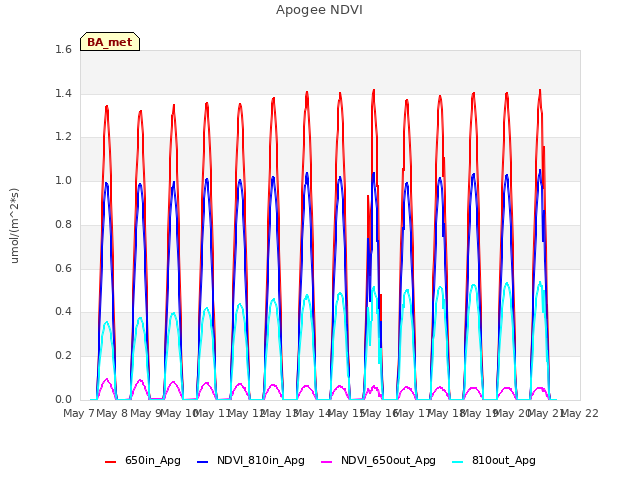This screenshot has width=640, height=480.
Task: Click the 1.0 y-axis tick label
Action: click(x=63, y=180)
